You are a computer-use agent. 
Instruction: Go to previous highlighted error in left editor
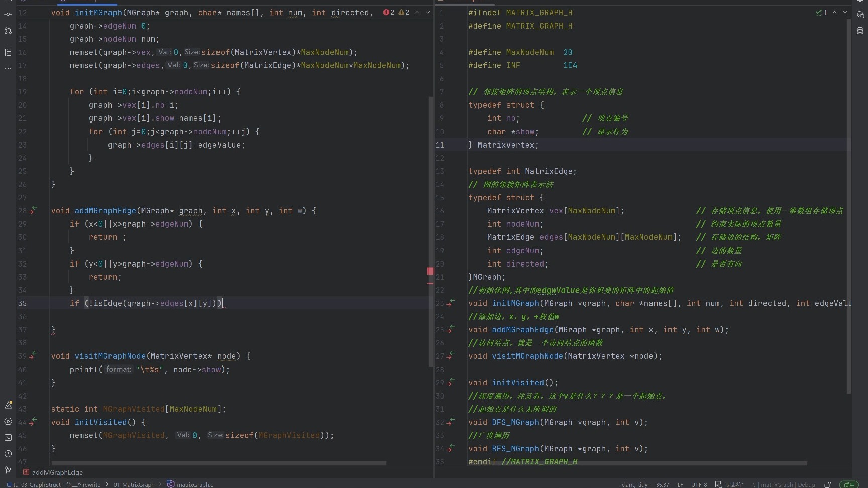click(417, 12)
